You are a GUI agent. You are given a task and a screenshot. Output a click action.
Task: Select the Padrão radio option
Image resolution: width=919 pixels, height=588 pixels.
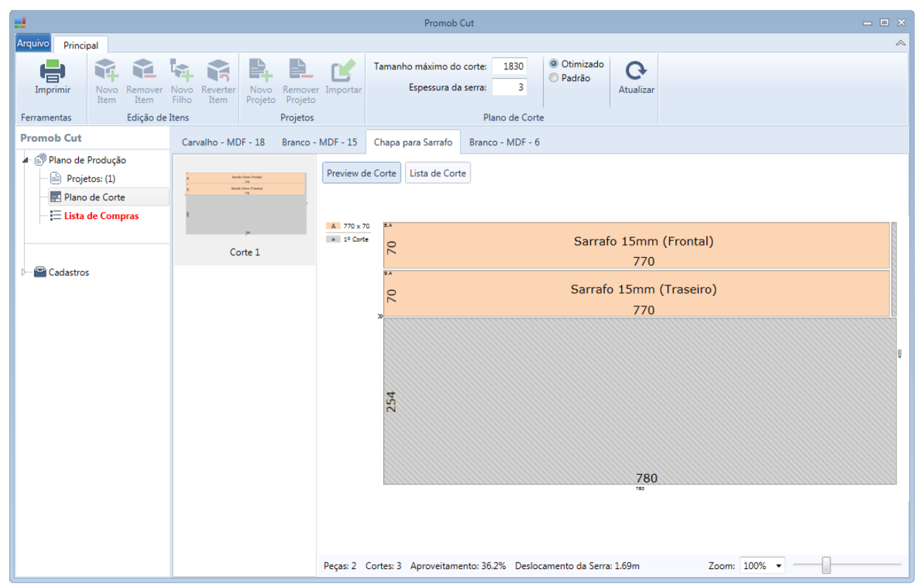click(554, 77)
